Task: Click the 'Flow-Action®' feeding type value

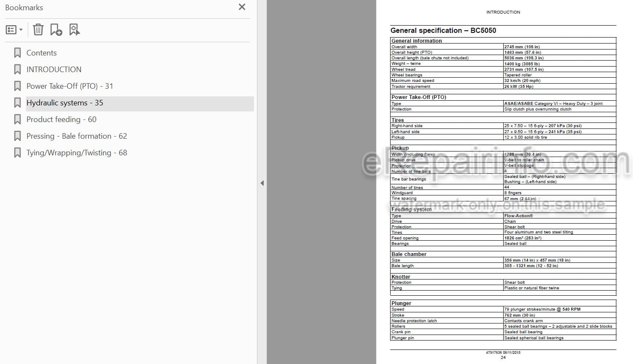Action: tap(519, 216)
